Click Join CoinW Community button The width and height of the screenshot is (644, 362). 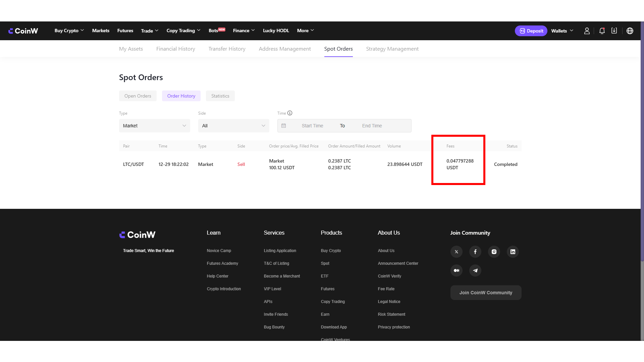[x=486, y=293]
